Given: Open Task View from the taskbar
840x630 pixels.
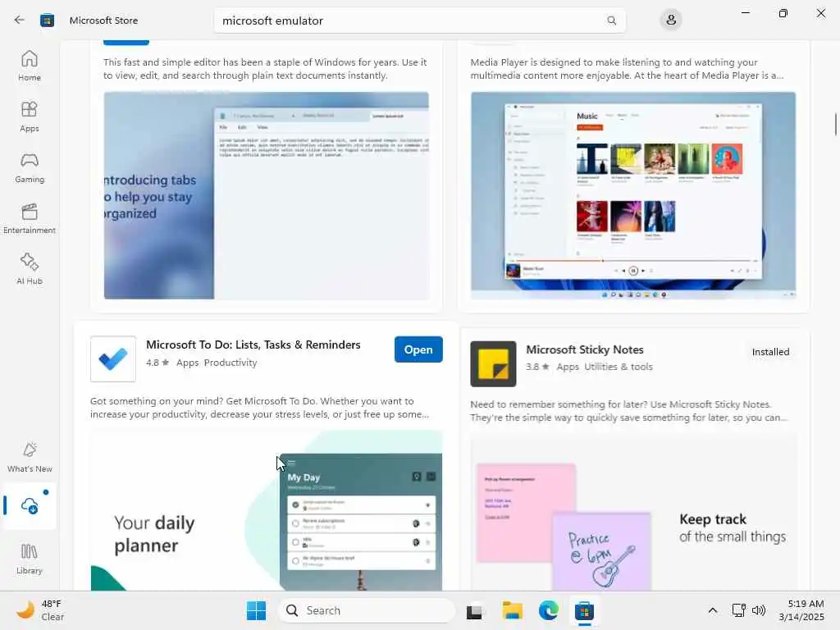Looking at the screenshot, I should [474, 611].
